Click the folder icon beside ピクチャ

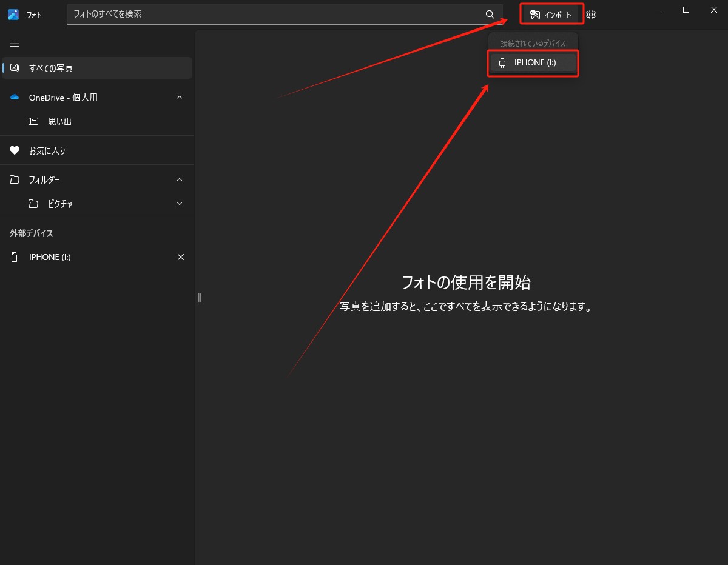[33, 204]
